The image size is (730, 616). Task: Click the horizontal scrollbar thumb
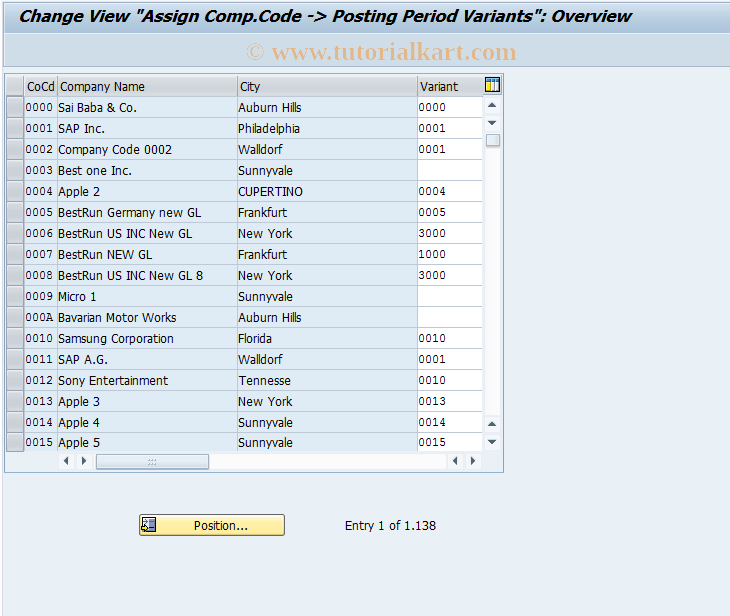(x=152, y=461)
